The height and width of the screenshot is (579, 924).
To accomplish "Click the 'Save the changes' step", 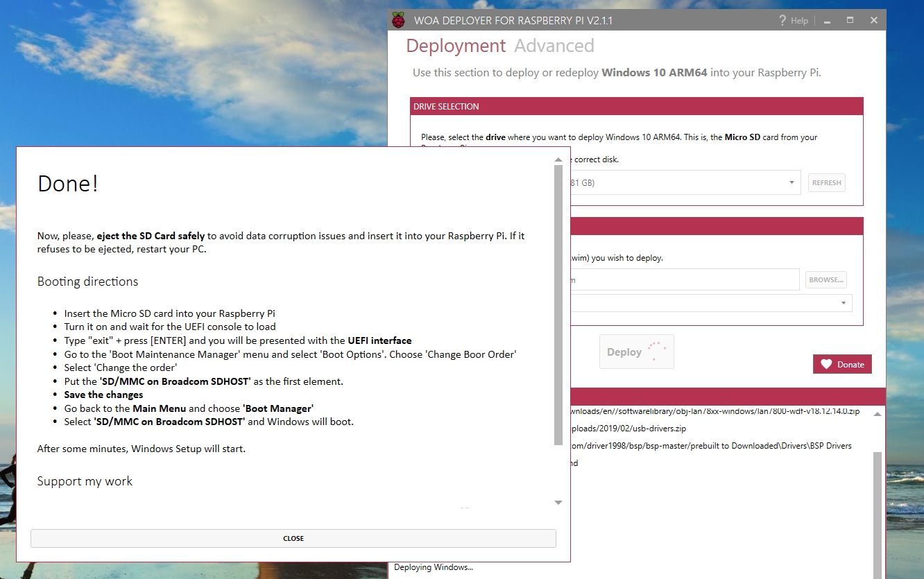I will coord(104,395).
